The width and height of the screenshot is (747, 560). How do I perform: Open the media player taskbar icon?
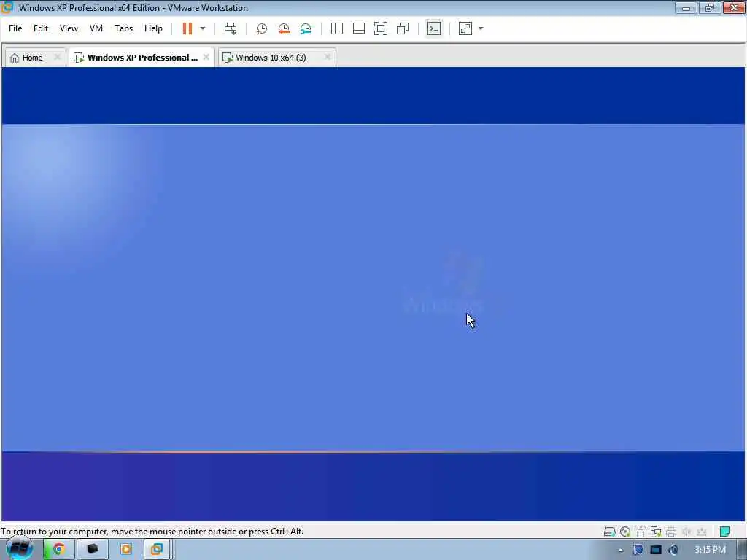coord(125,550)
